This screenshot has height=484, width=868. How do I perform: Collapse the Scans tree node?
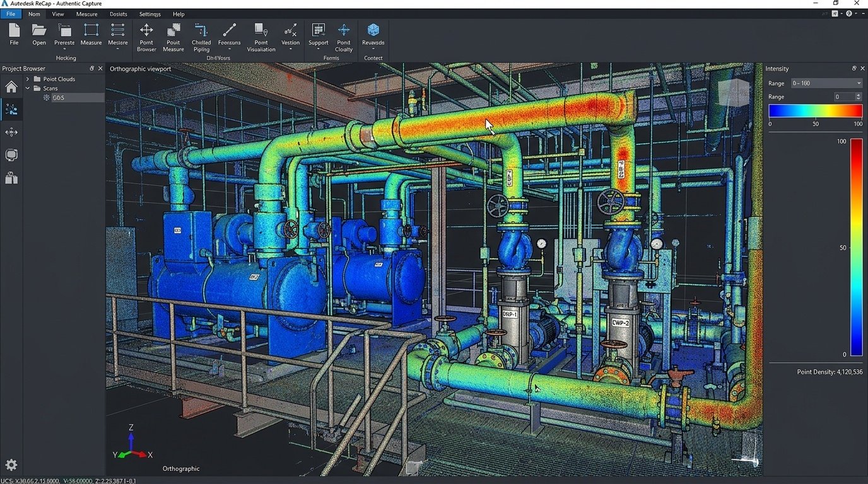pyautogui.click(x=28, y=88)
